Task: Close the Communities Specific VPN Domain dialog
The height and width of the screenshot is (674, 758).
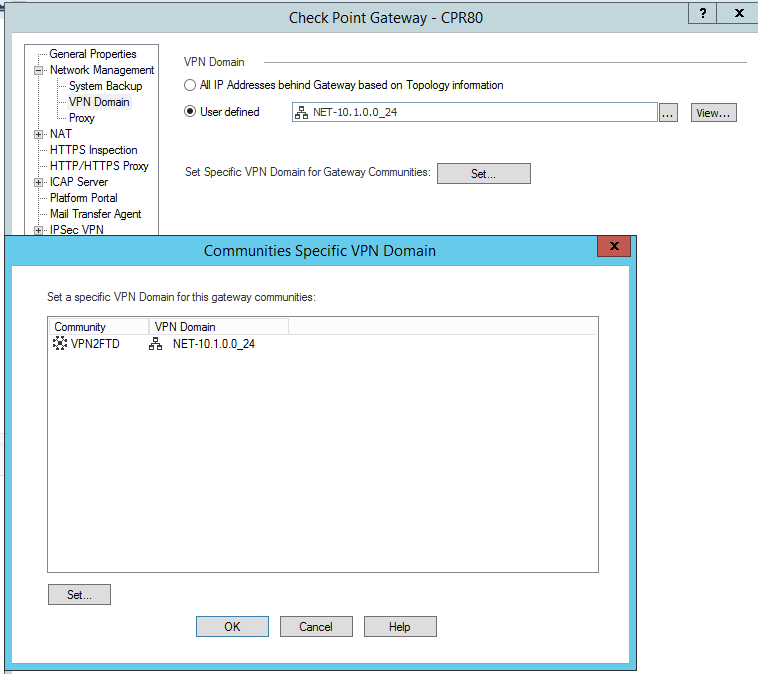Action: point(614,246)
